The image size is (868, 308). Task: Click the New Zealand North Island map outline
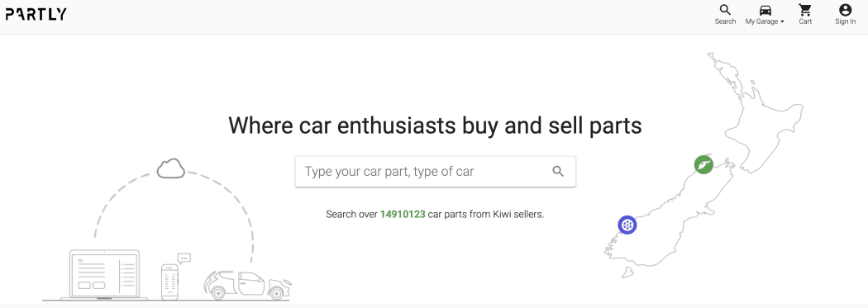tap(753, 111)
